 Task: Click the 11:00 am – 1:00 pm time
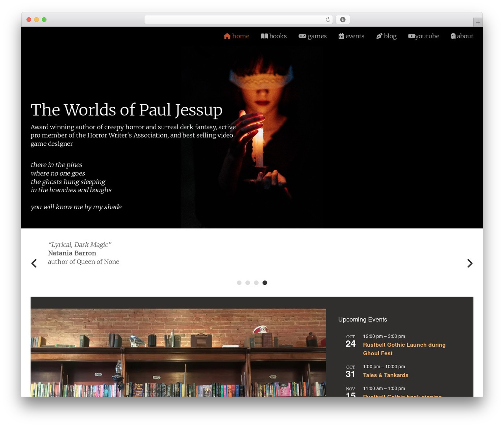(x=384, y=388)
